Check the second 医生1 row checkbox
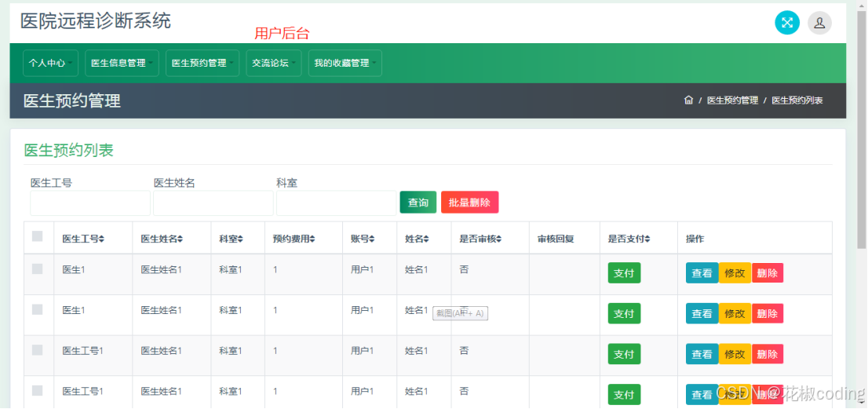Screen dimensions: 868x409 pos(37,309)
